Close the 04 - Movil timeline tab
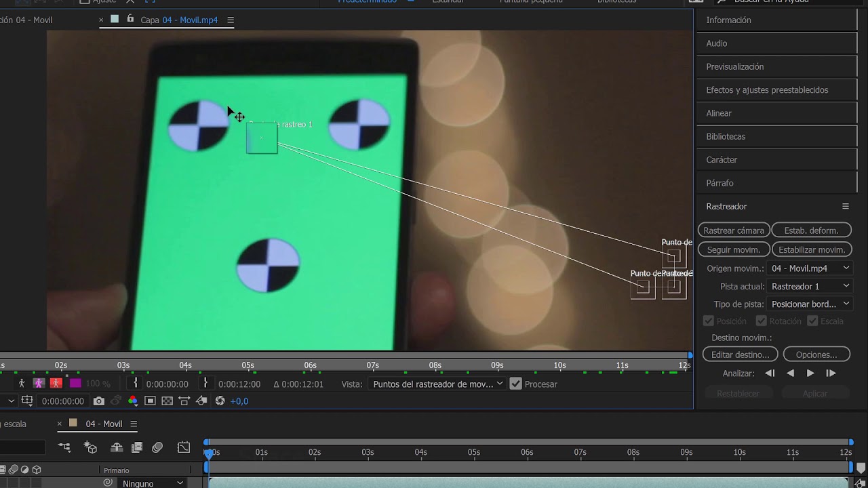 60,424
